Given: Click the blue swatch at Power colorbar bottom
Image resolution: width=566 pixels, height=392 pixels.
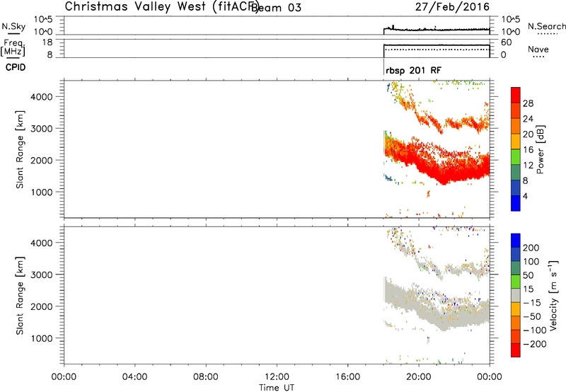Looking at the screenshot, I should point(516,203).
